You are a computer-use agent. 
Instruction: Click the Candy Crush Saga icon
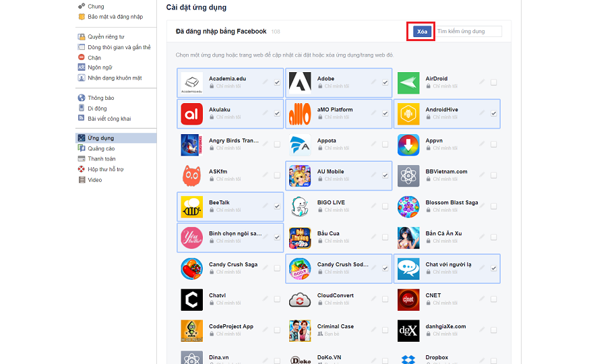(192, 268)
